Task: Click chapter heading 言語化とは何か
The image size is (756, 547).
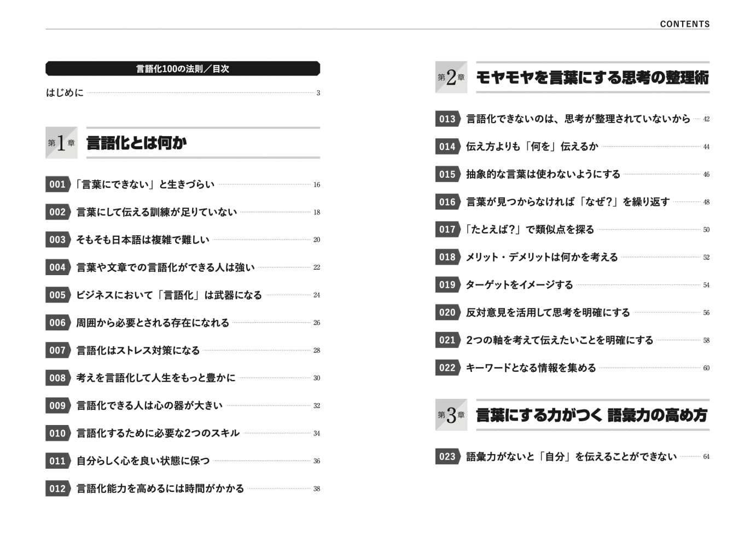Action: [x=137, y=143]
